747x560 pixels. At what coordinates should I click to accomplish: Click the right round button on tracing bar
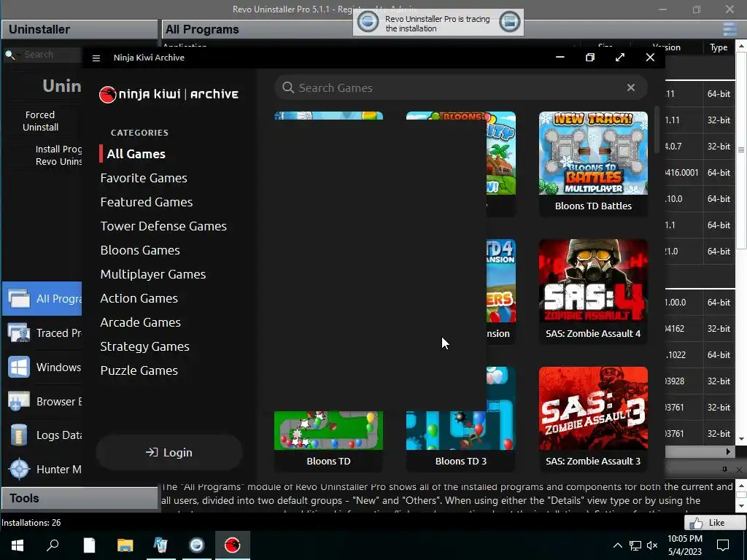pos(509,22)
